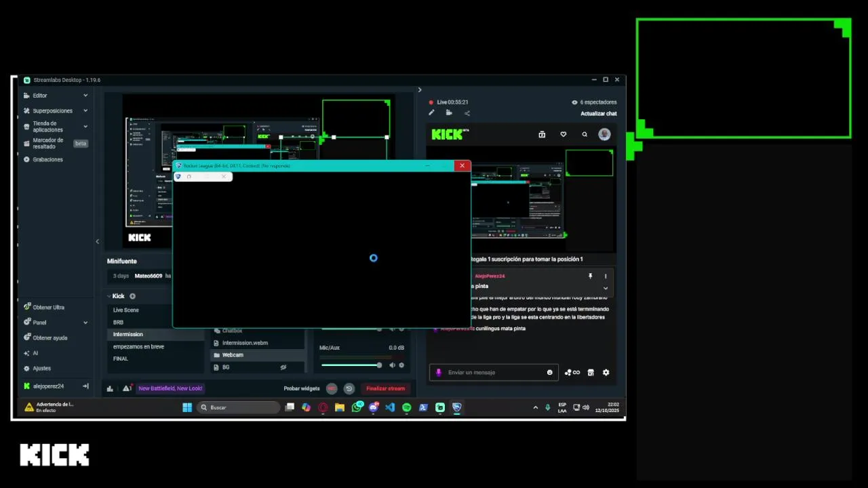Click the pin icon on pinned message
Viewport: 868px width, 488px height.
point(590,277)
